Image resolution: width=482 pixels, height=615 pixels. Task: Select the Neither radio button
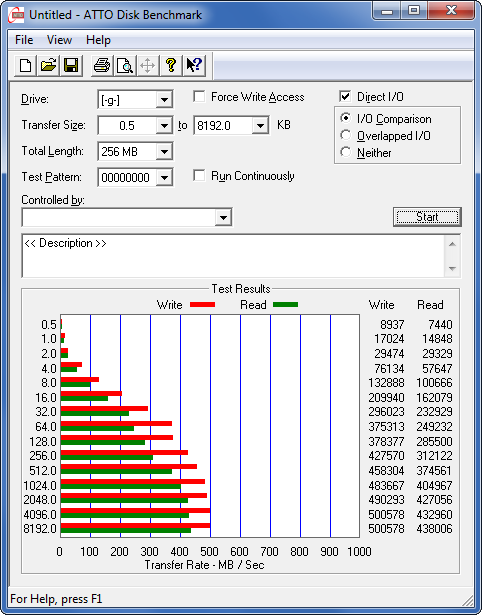tap(346, 152)
